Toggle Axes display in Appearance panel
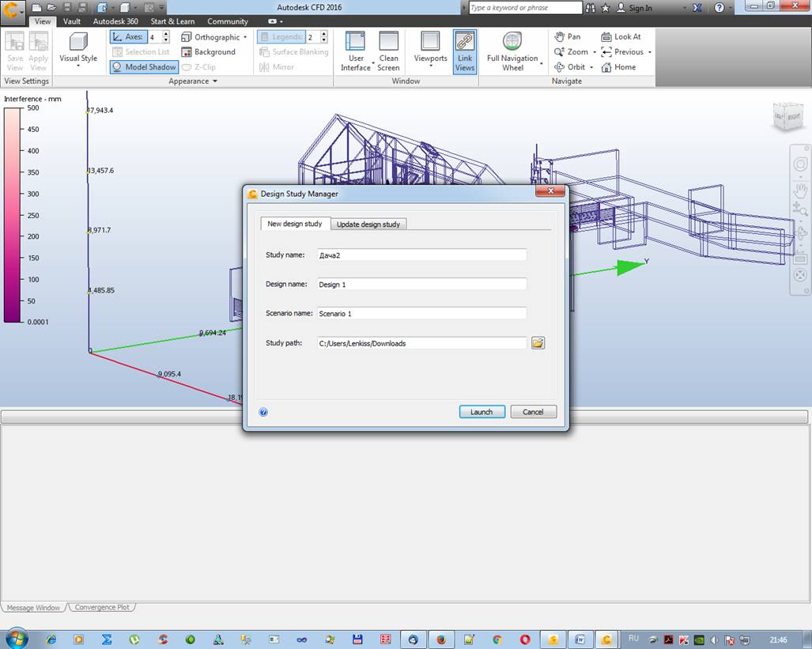The image size is (812, 649). pos(127,37)
